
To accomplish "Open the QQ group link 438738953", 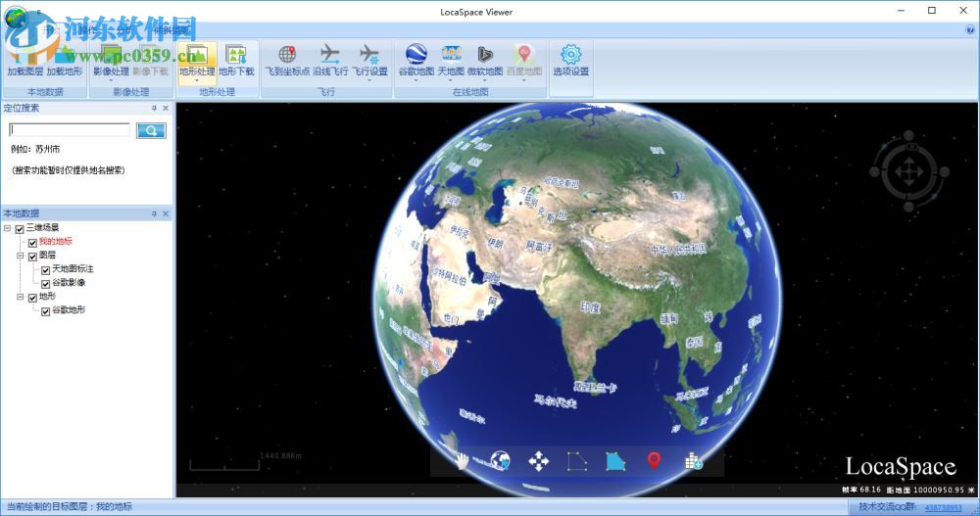I will (x=943, y=508).
